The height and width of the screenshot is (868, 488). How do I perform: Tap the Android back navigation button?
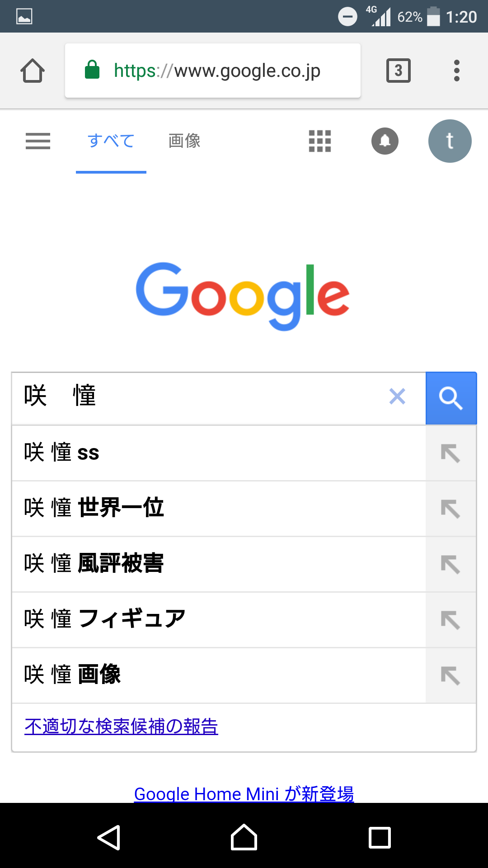[108, 838]
